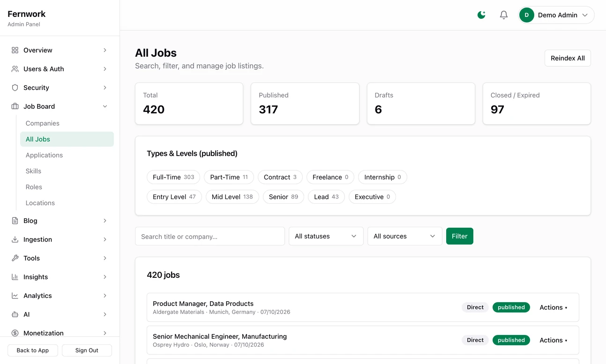Click the Demo Admin avatar circle
606x364 pixels.
pyautogui.click(x=527, y=15)
